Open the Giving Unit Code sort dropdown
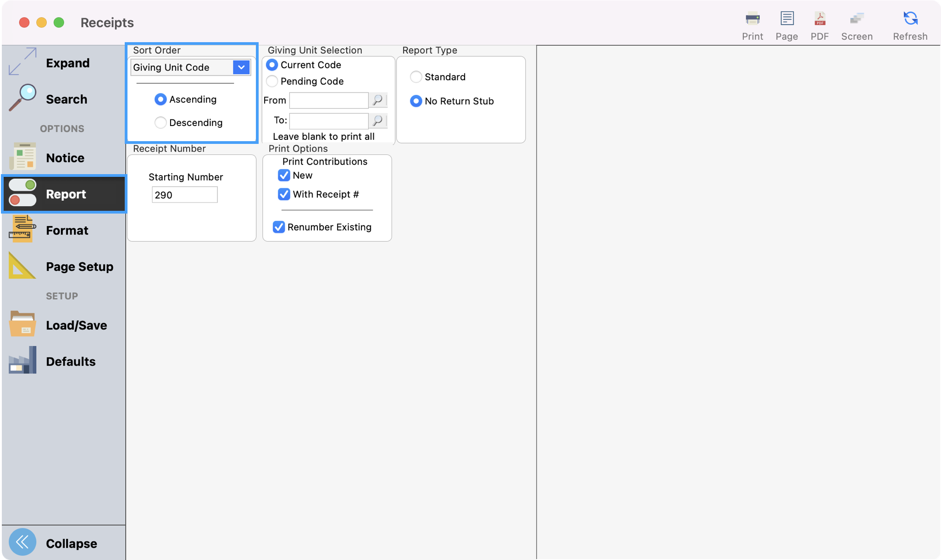Image resolution: width=941 pixels, height=560 pixels. click(241, 67)
